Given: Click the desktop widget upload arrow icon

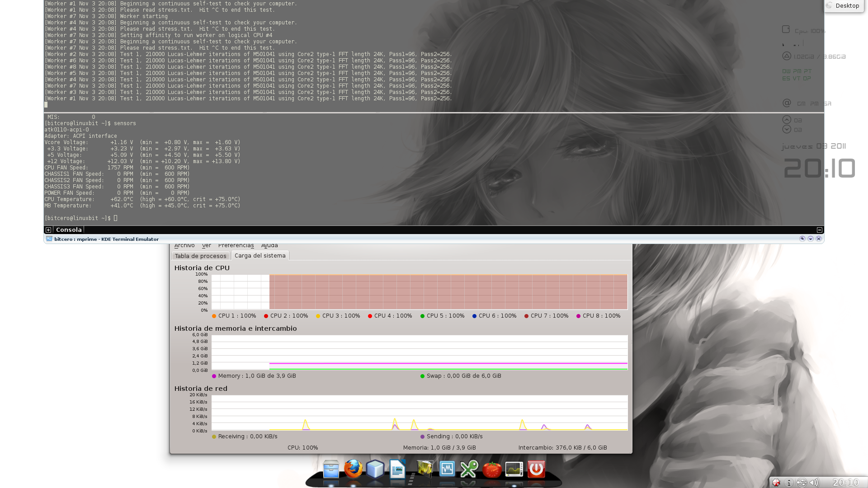Looking at the screenshot, I should (x=787, y=120).
